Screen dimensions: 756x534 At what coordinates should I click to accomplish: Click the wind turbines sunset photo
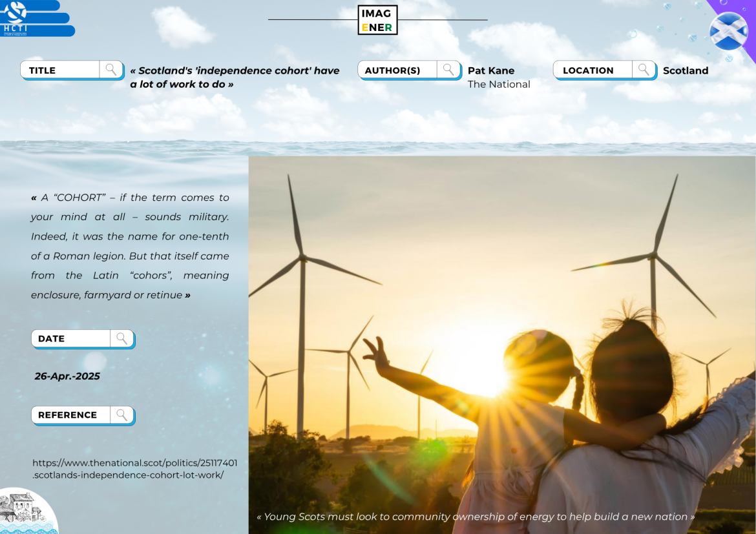[x=502, y=345]
